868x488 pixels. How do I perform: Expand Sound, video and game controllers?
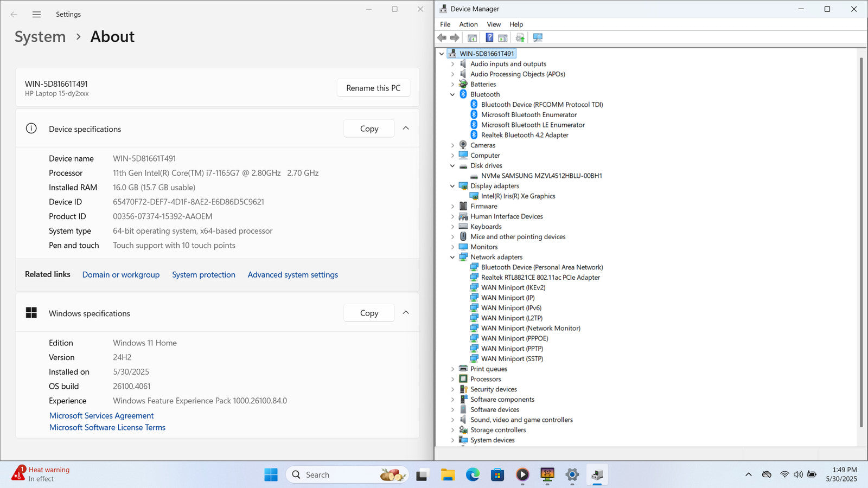point(452,420)
